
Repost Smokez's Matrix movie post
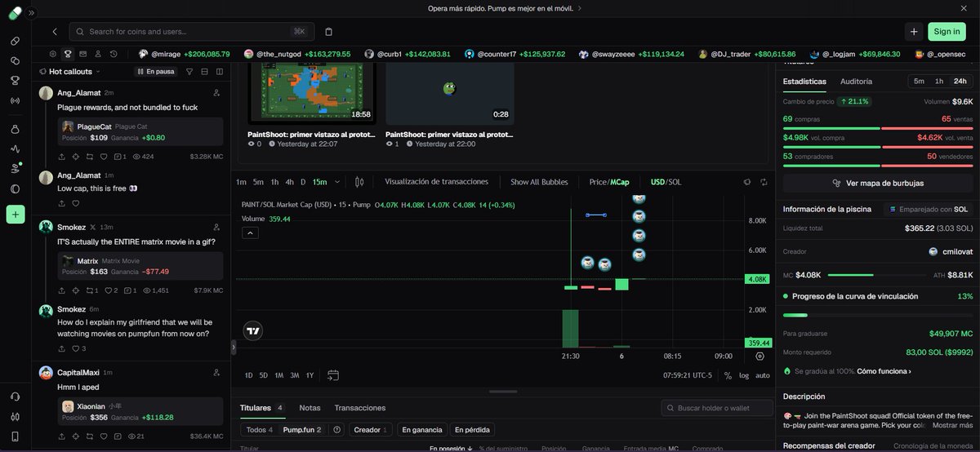[x=88, y=290]
